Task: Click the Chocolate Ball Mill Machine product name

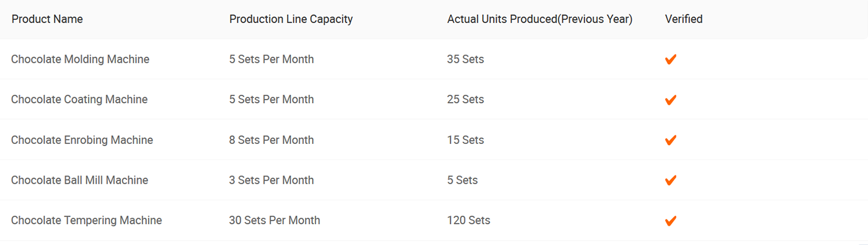Action: [79, 180]
